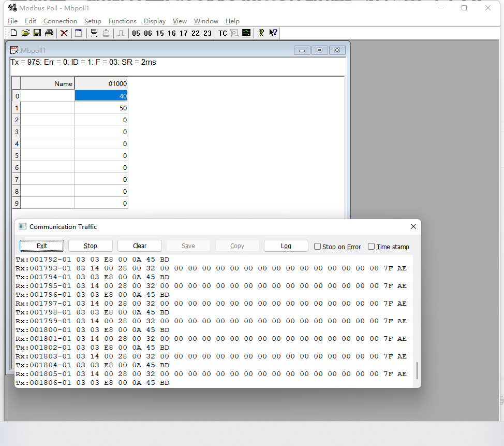Viewport: 504px width, 446px height.
Task: Select function 16 in toolbar
Action: 172,33
